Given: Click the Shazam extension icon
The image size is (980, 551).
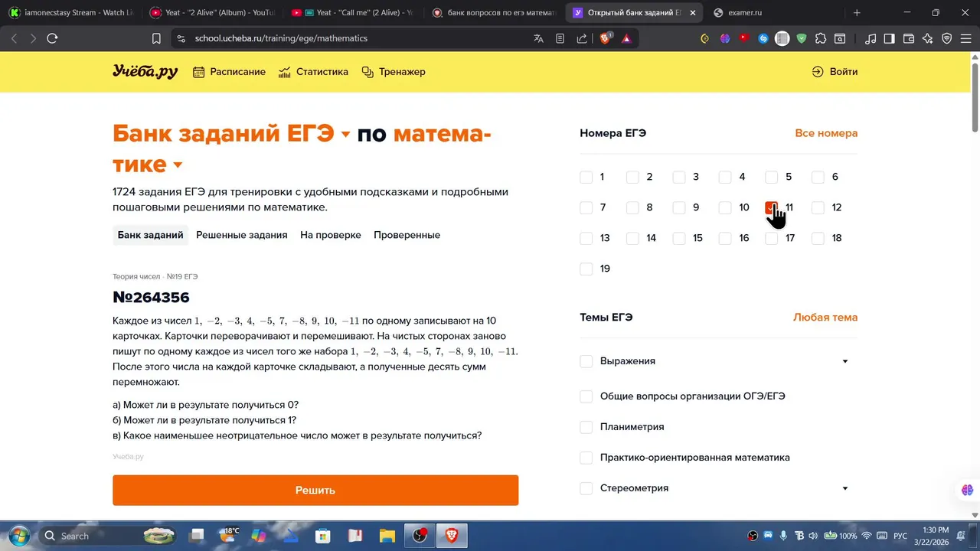Looking at the screenshot, I should [x=763, y=38].
